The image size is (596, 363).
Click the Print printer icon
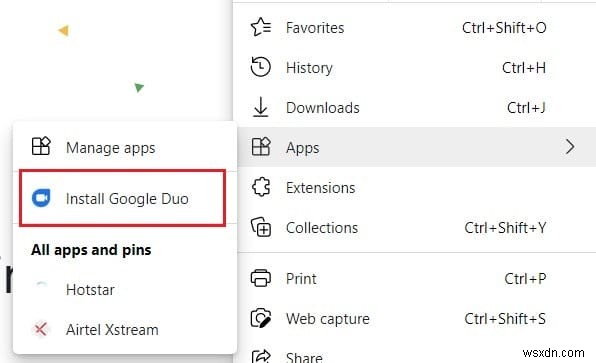point(261,278)
